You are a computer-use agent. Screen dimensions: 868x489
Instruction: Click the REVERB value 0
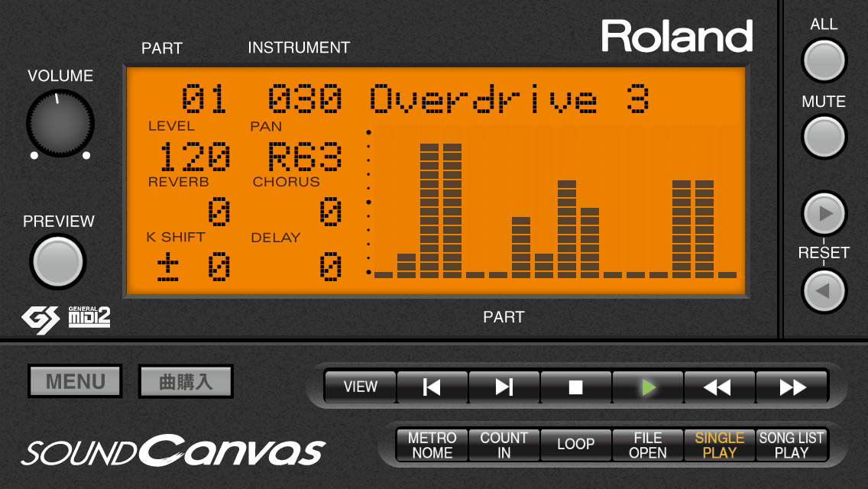219,212
